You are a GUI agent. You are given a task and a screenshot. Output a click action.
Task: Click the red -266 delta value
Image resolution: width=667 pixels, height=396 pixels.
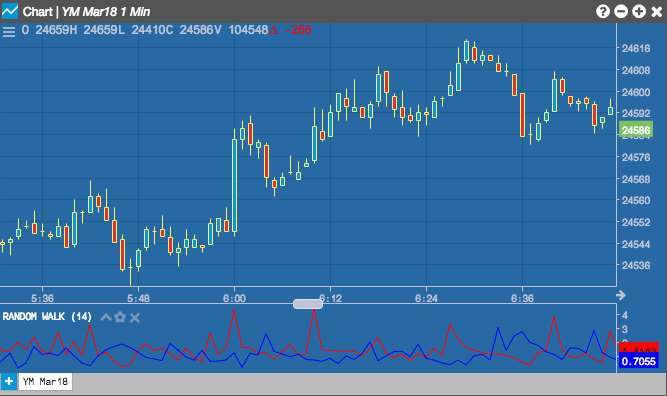[298, 30]
